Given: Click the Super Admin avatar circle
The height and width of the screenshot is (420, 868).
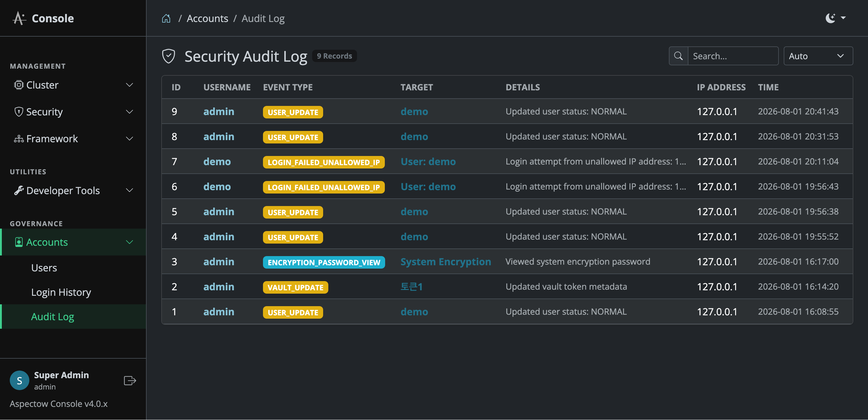Looking at the screenshot, I should click(x=20, y=381).
